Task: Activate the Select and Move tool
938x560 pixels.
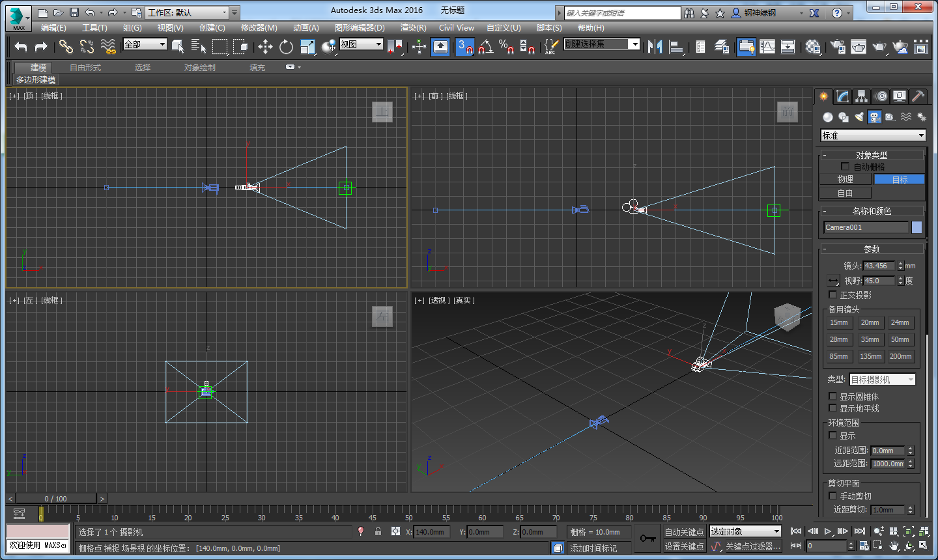Action: coord(265,46)
